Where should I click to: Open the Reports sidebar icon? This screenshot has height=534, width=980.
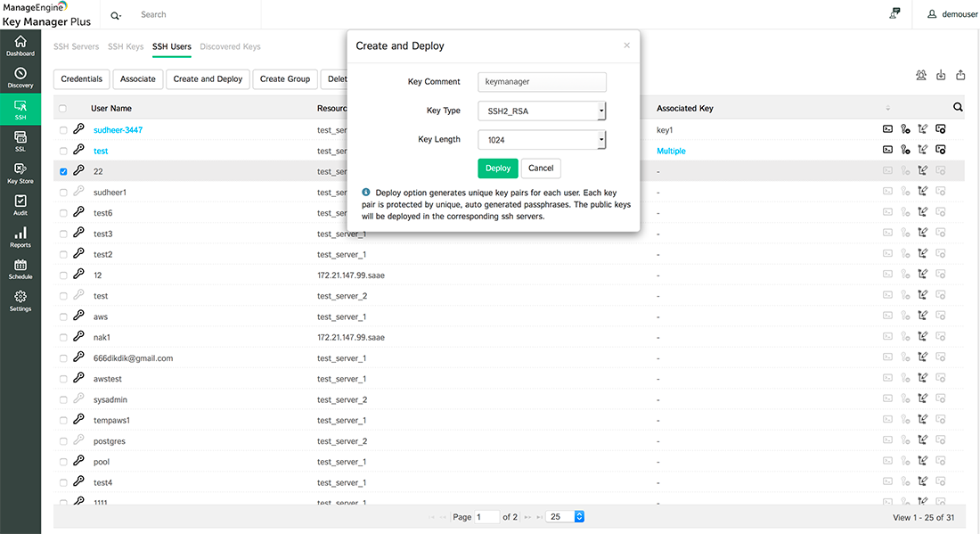[20, 237]
